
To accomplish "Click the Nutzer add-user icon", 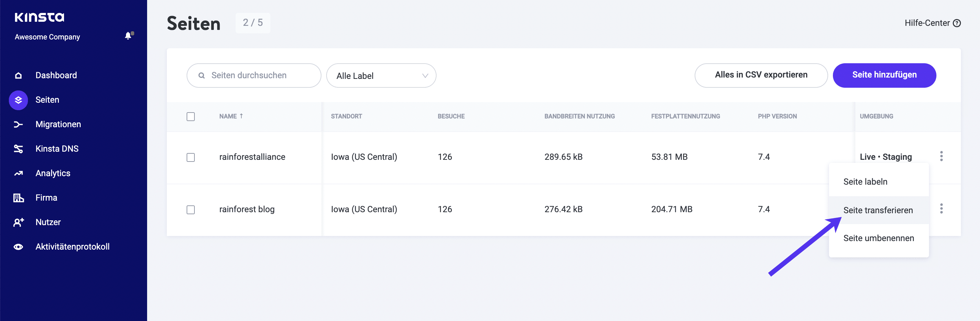I will pyautogui.click(x=18, y=222).
